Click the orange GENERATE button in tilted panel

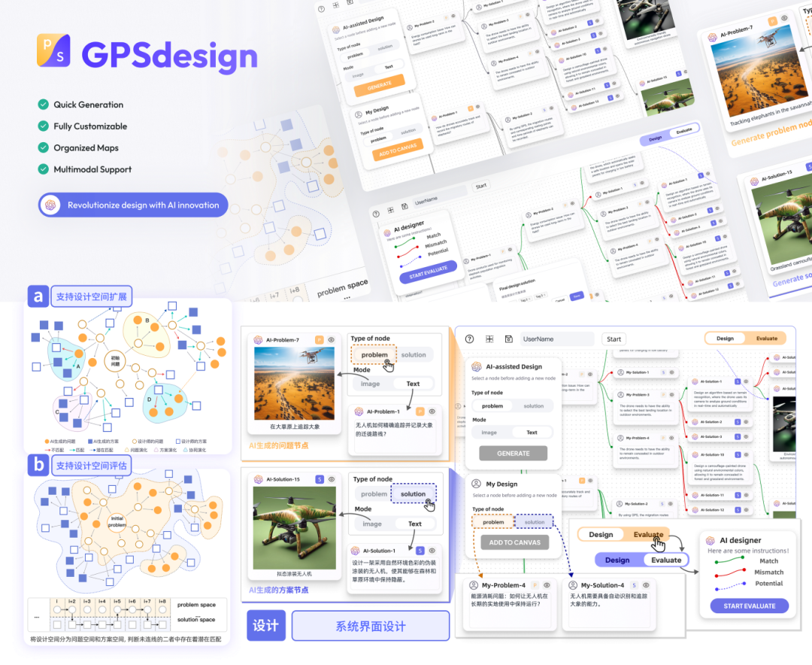tap(380, 86)
